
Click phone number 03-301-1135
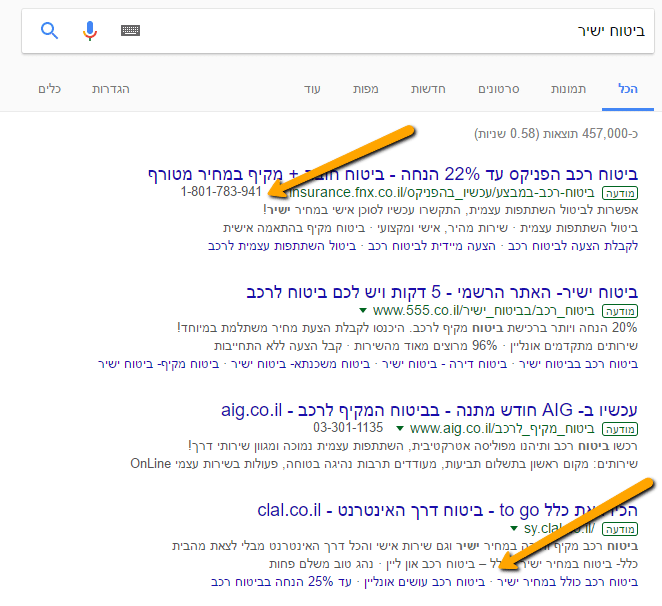tap(348, 427)
